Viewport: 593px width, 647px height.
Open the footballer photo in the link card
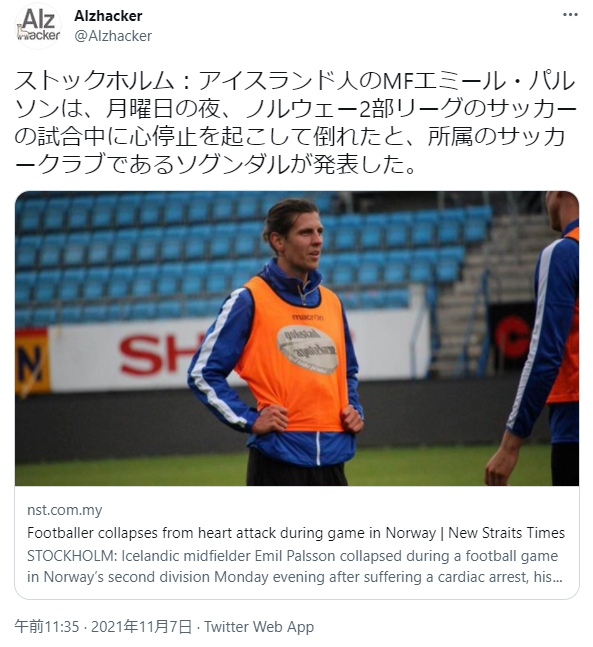[x=297, y=338]
